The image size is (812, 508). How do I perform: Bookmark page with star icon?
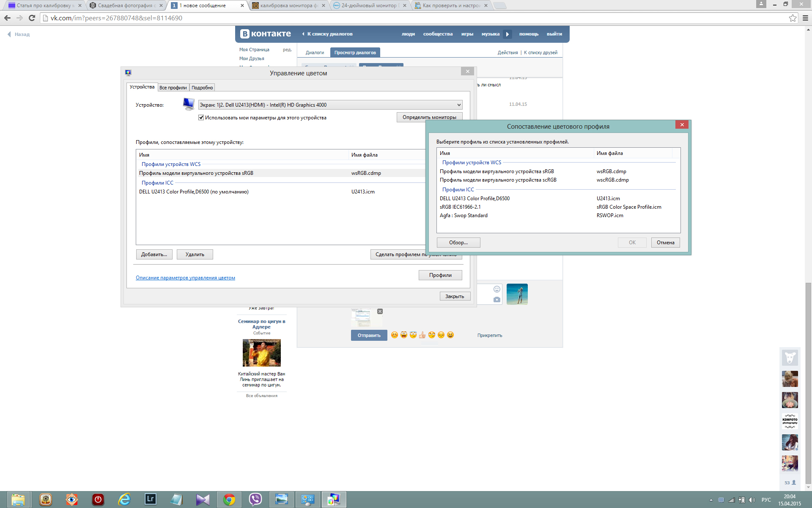(x=793, y=18)
